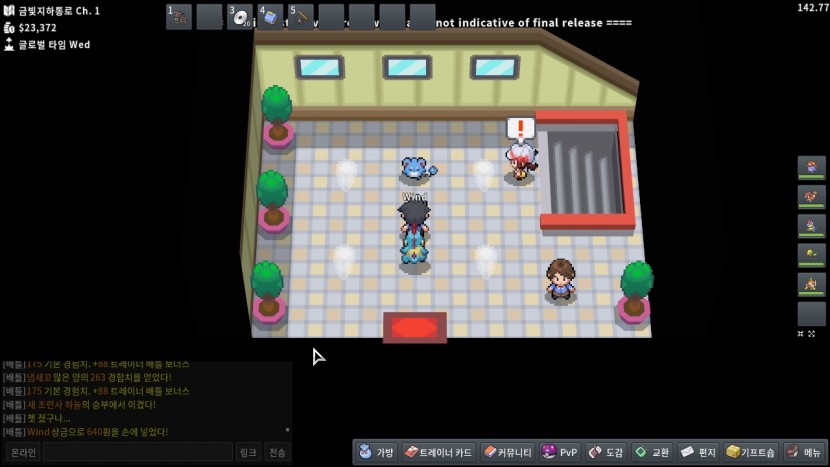Open the 메뉴 main menu

coord(804,452)
